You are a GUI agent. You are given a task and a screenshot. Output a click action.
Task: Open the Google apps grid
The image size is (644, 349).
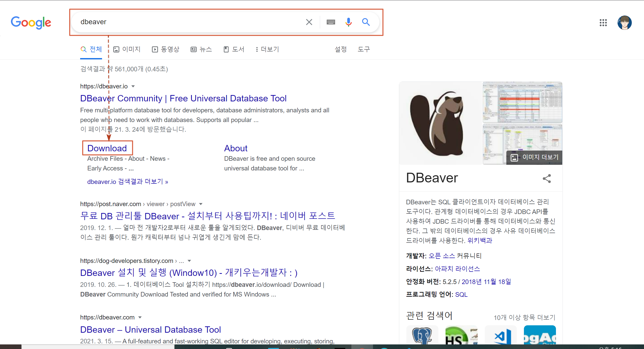(603, 23)
